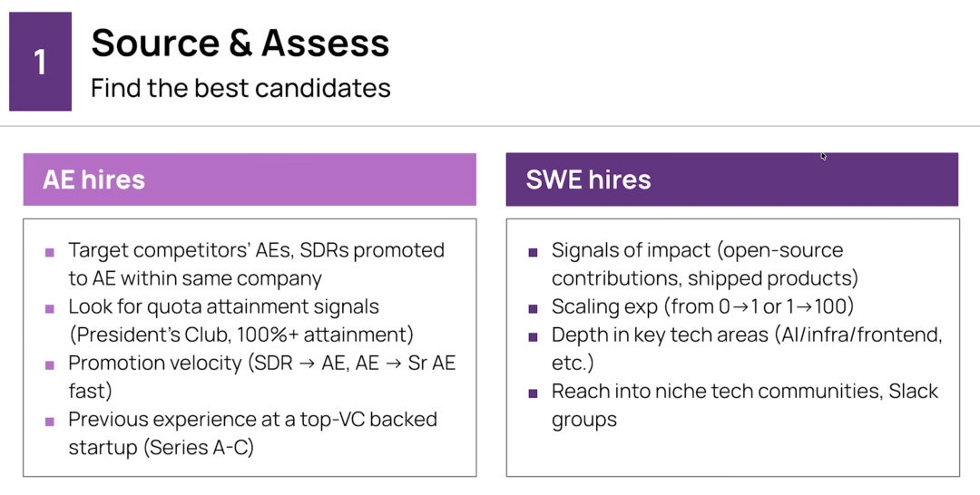980x495 pixels.
Task: Click the bullet marker beside "Reach into niche tech"
Action: (x=534, y=393)
